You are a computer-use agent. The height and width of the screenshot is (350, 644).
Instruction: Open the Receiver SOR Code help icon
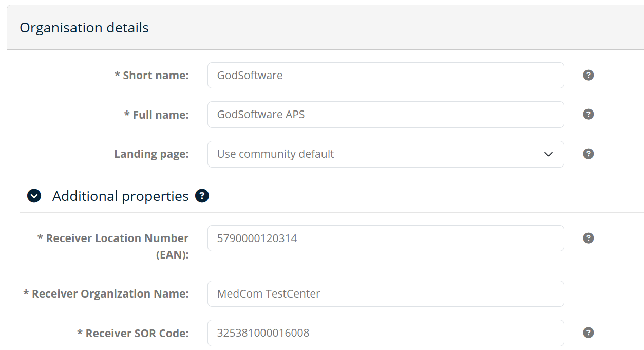pos(589,333)
